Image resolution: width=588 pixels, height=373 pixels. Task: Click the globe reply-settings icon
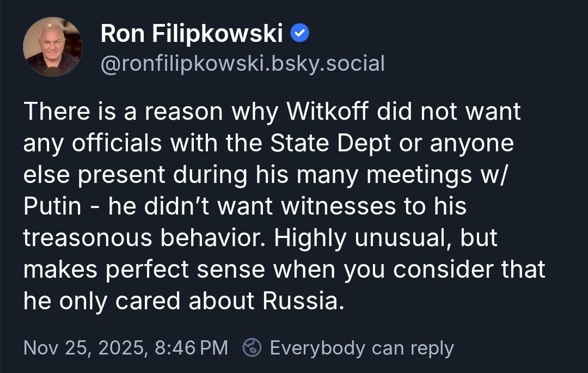click(x=252, y=347)
